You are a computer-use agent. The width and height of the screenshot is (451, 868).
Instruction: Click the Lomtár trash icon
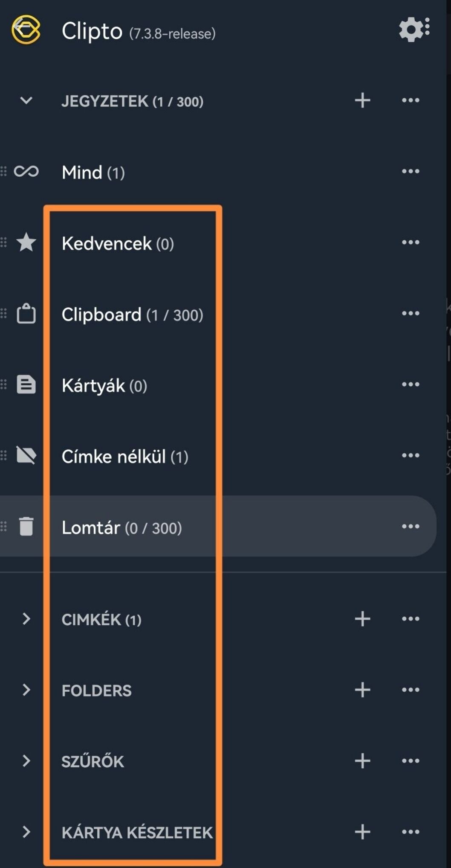tap(26, 526)
